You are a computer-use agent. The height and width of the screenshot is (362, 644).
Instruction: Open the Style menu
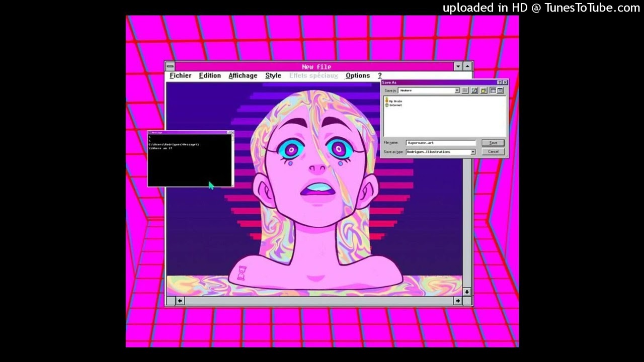[x=273, y=75]
